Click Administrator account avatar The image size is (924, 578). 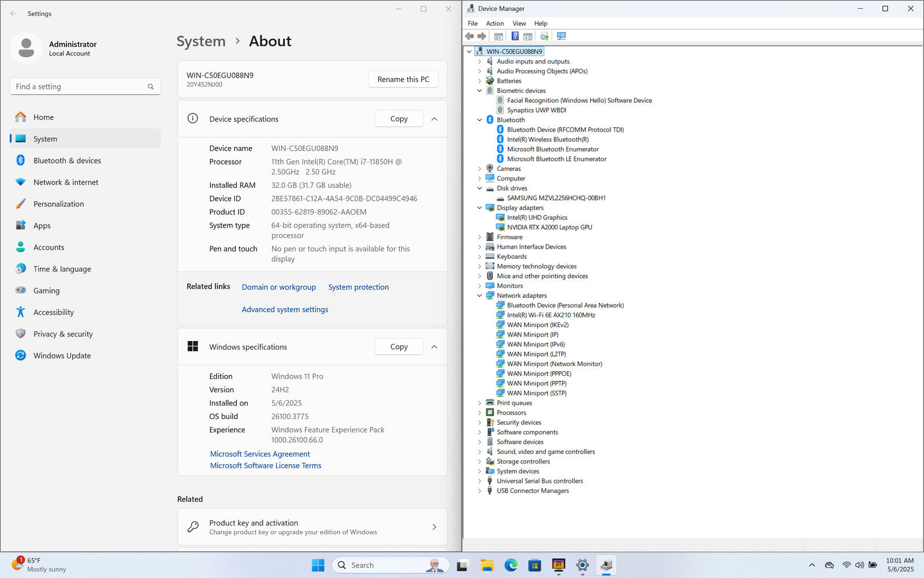(x=26, y=48)
